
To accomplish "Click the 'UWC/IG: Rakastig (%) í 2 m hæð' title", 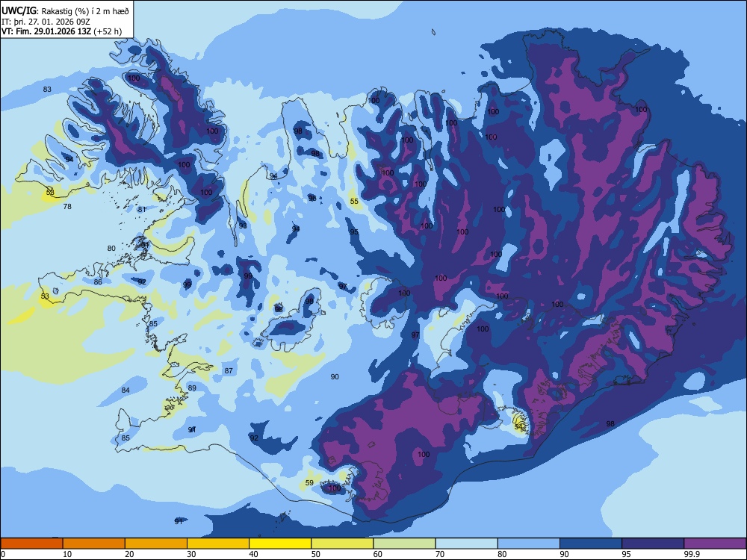I will click(65, 11).
